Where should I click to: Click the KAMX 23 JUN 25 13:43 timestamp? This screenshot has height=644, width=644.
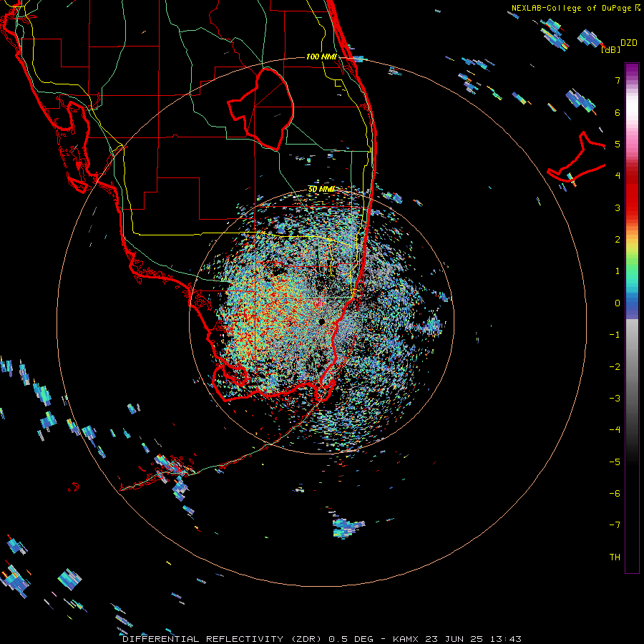457,639
